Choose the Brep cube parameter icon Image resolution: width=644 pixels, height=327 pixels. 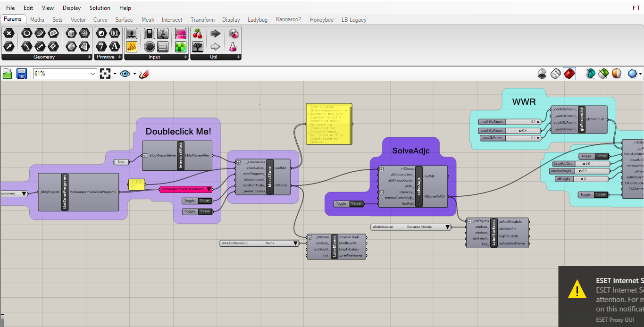tap(71, 33)
